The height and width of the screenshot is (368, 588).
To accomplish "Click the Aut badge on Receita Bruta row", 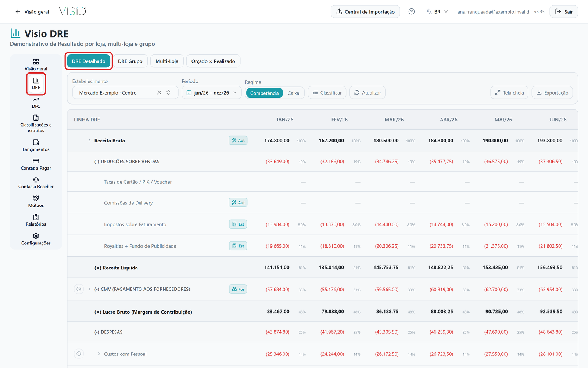I will click(238, 141).
